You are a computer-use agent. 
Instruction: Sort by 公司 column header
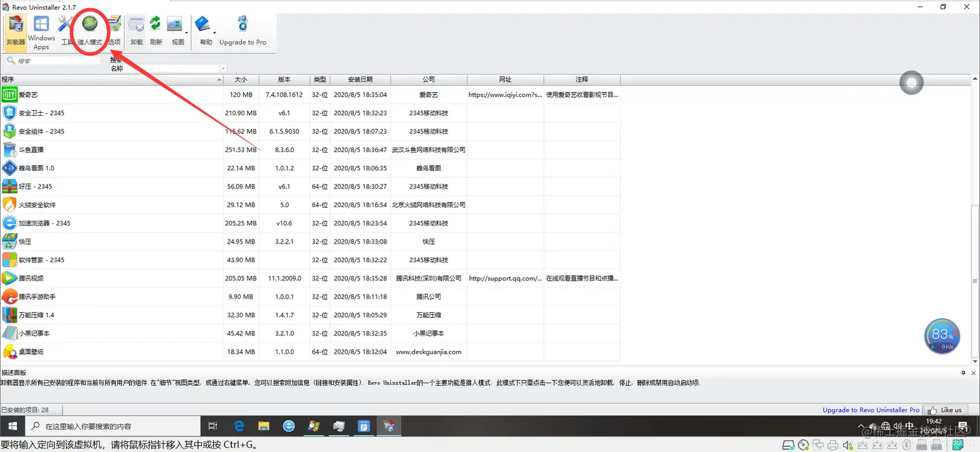tap(428, 80)
